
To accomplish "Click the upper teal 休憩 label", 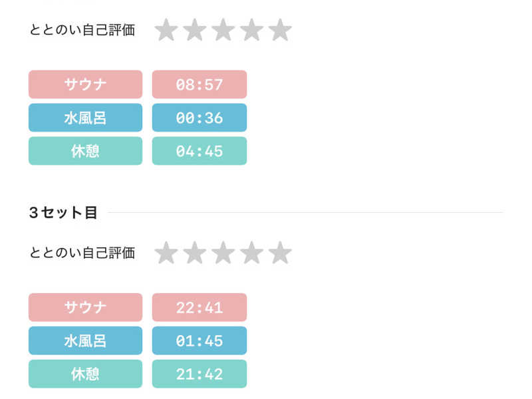I will coord(85,151).
